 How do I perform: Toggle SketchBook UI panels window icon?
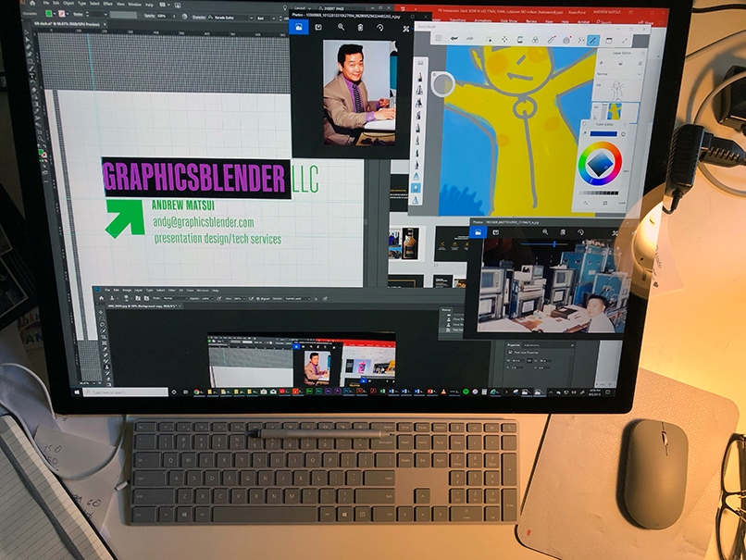tap(609, 41)
